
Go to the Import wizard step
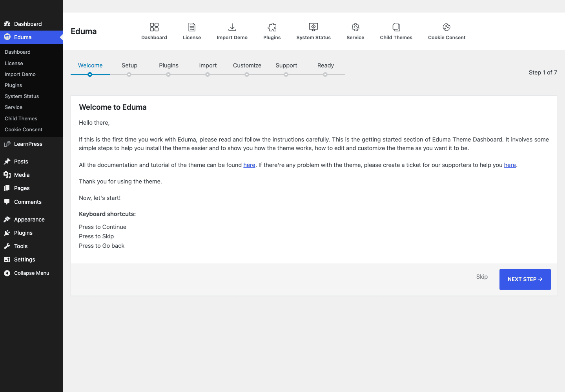click(208, 65)
